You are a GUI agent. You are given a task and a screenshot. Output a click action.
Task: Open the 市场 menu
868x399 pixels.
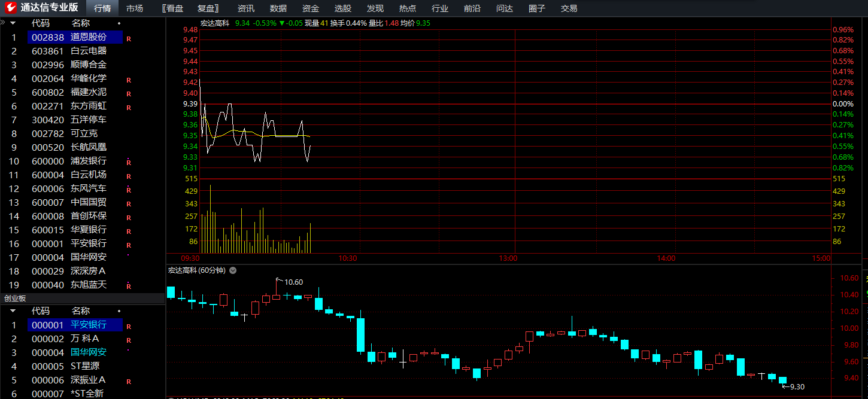tap(135, 8)
